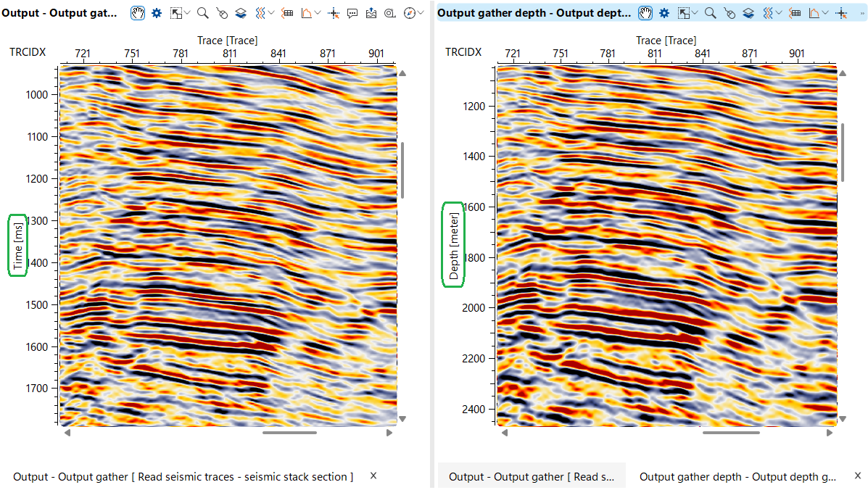
Task: Switch to Output gather depth bottom tab
Action: [737, 477]
